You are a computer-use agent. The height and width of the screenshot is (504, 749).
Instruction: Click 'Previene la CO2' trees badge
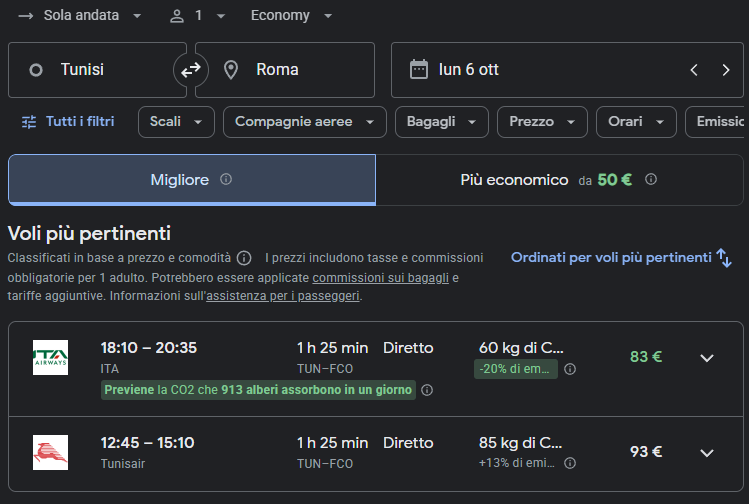coord(258,390)
